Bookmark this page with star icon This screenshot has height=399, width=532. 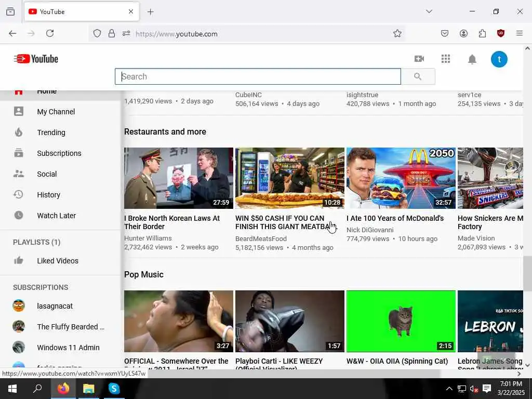(397, 33)
